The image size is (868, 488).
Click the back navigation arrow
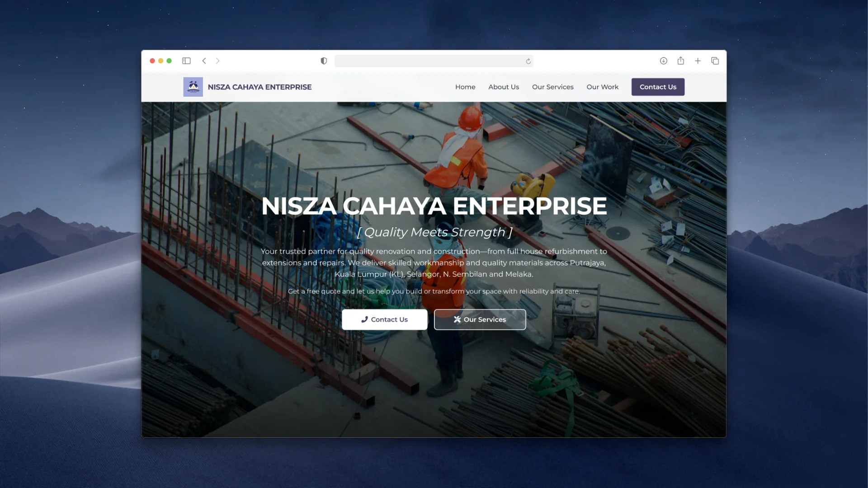pos(204,61)
